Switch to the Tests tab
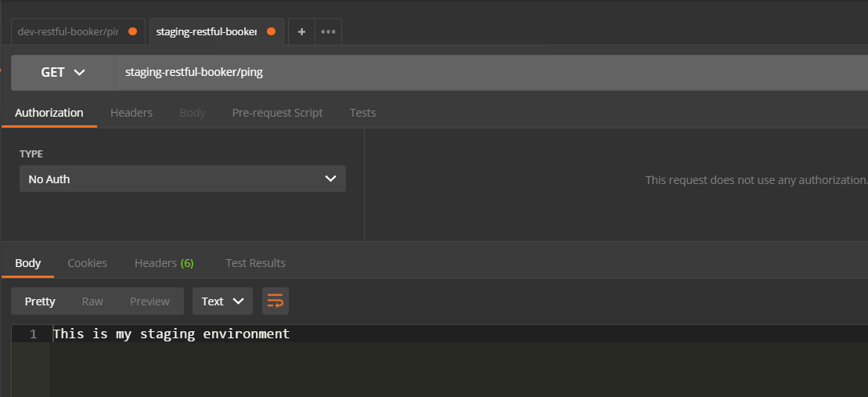 point(362,113)
